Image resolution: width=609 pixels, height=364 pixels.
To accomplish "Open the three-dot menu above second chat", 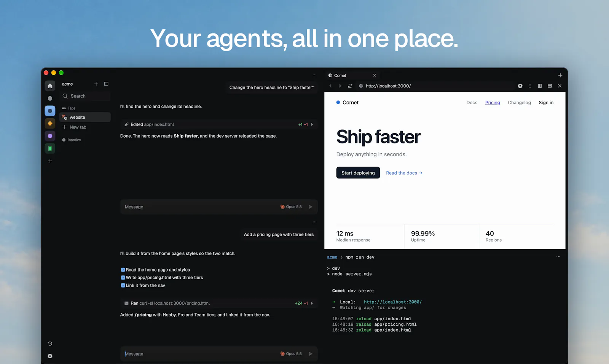I will coord(314,222).
